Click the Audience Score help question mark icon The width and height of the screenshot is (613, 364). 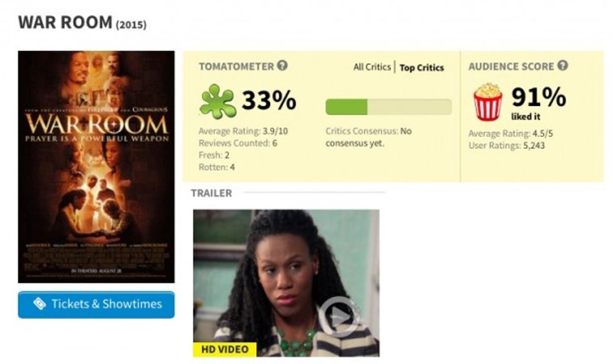562,66
